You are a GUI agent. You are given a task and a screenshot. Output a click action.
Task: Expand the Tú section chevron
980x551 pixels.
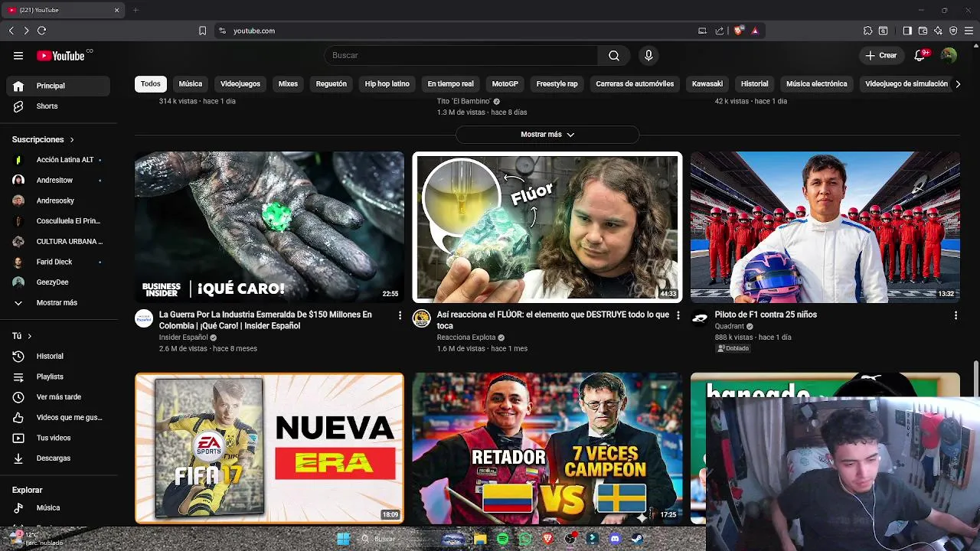click(x=30, y=336)
